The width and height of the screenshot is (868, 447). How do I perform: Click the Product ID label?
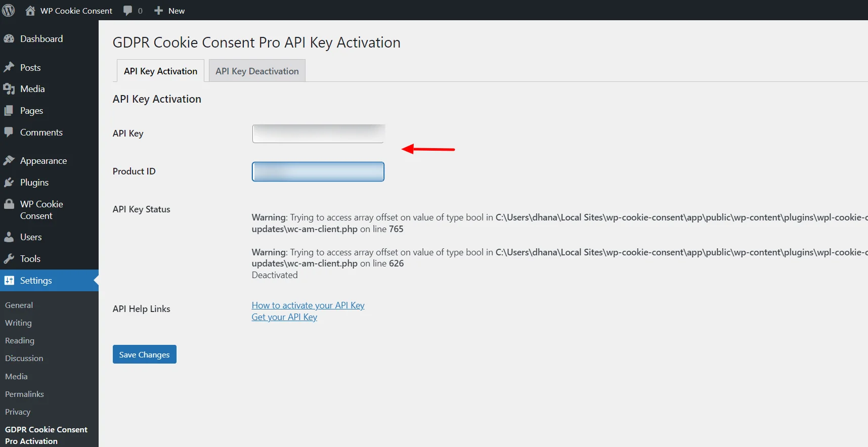134,171
